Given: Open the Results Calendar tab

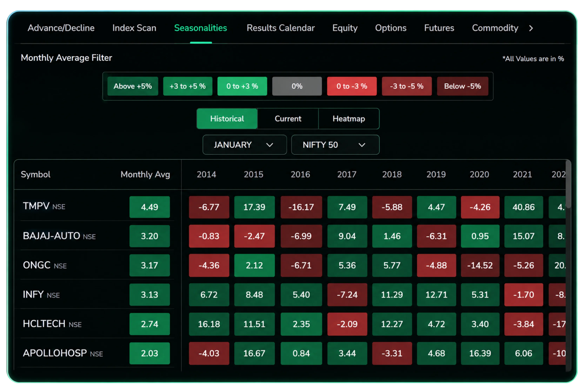Looking at the screenshot, I should pos(281,28).
